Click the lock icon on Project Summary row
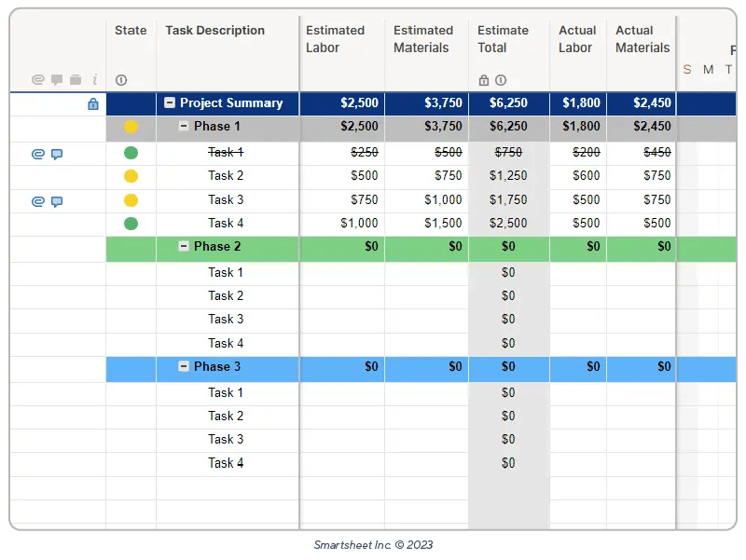This screenshot has height=560, width=746. click(x=93, y=103)
